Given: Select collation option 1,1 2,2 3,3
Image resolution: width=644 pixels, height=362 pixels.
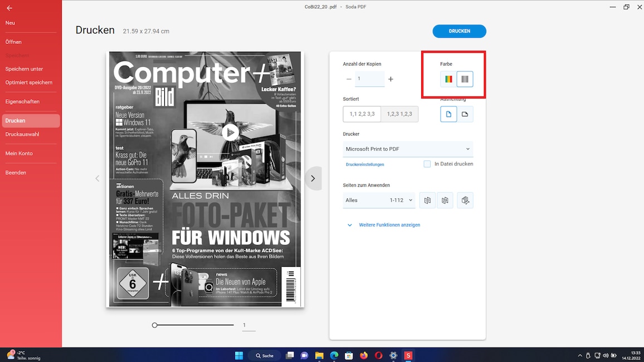Looking at the screenshot, I should point(362,114).
